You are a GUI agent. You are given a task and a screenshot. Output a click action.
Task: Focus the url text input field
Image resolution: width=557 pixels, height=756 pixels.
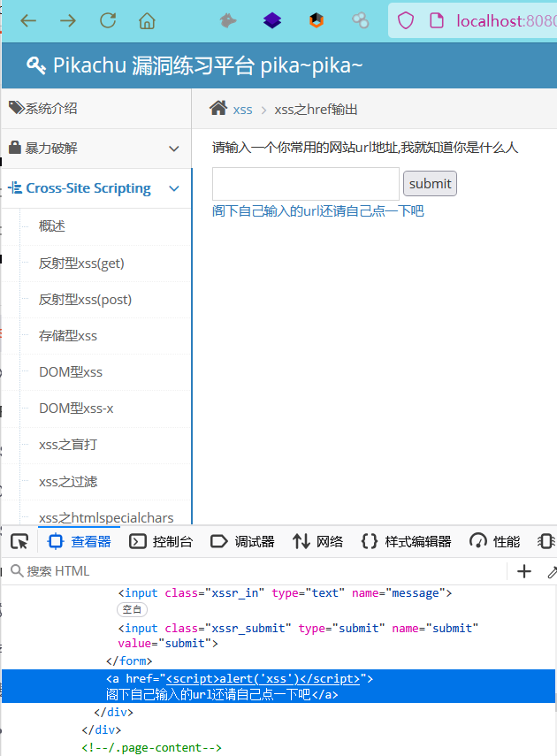(x=306, y=184)
